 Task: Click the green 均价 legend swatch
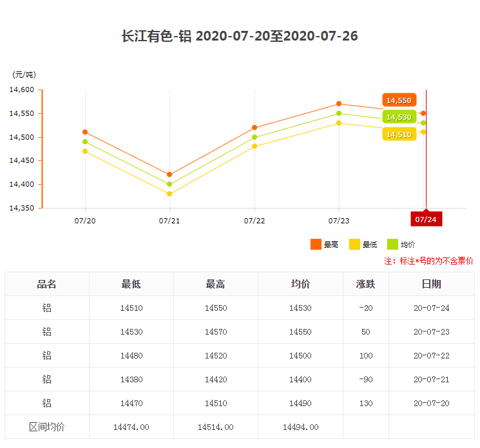(392, 245)
